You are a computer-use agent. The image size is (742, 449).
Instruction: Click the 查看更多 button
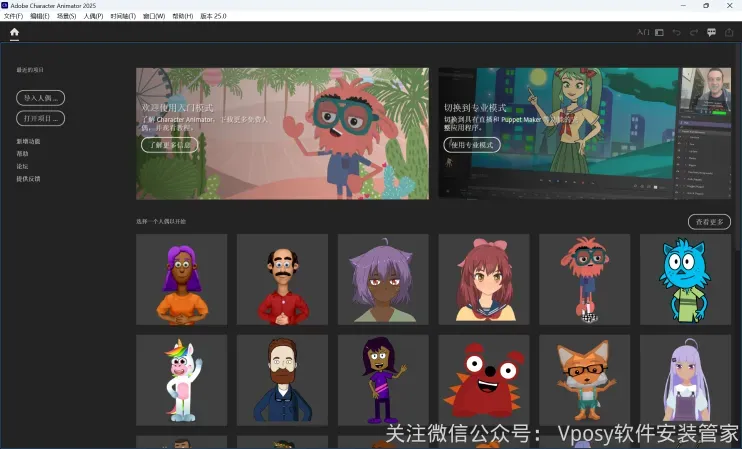tap(709, 221)
